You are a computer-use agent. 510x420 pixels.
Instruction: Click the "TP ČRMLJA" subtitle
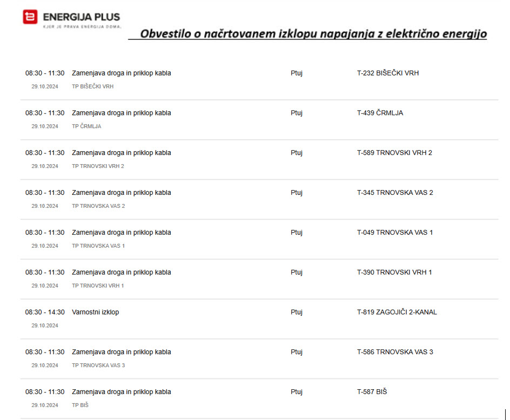click(86, 126)
